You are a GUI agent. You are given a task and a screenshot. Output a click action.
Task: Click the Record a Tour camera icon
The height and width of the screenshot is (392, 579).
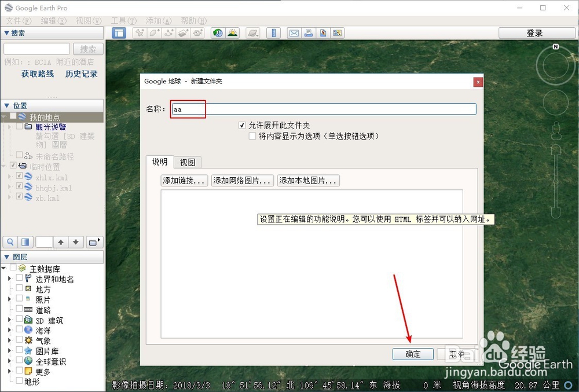point(198,33)
